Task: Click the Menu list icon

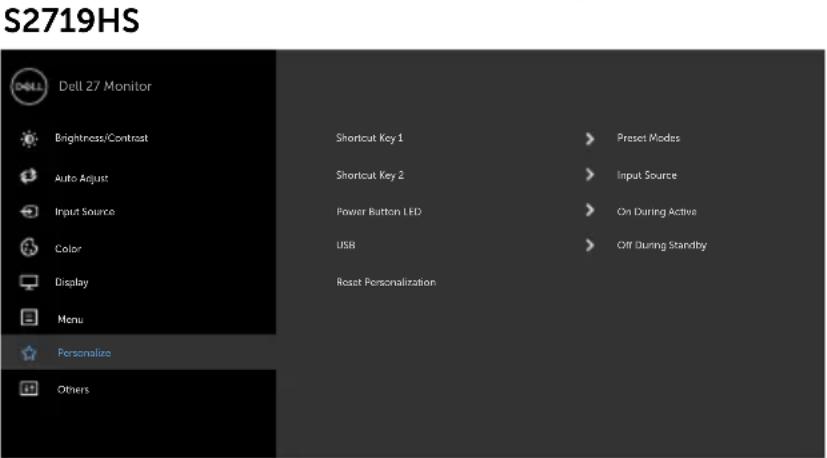Action: point(28,317)
